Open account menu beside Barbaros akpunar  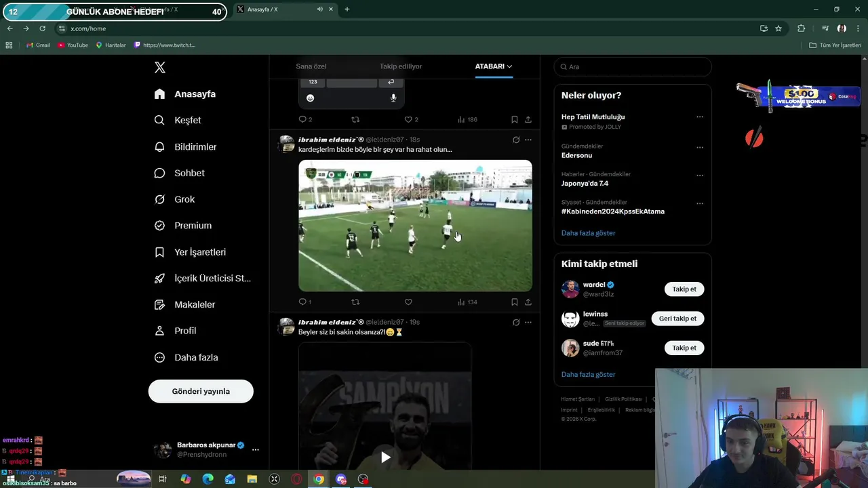[256, 449]
